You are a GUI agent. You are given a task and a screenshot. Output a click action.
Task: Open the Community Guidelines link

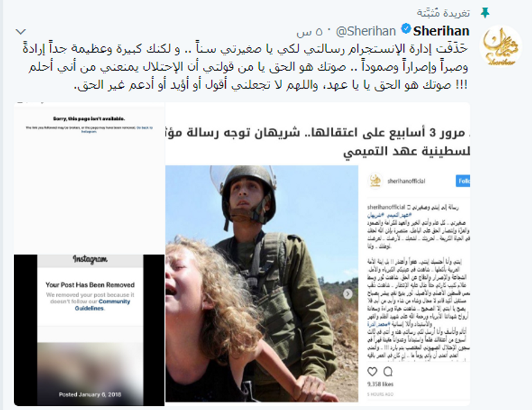click(103, 305)
